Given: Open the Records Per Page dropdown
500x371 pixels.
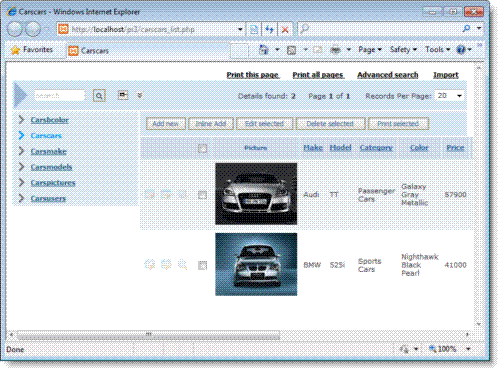Looking at the screenshot, I should point(450,96).
